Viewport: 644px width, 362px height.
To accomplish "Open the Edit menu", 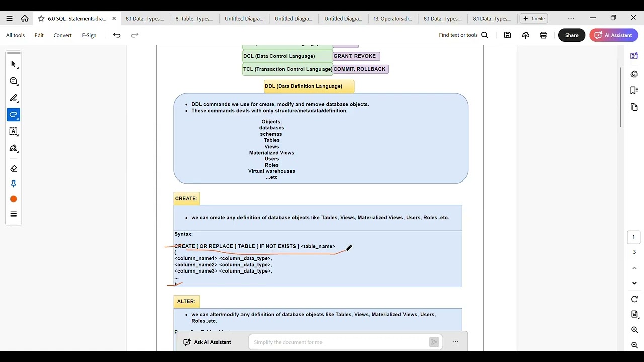I will 39,35.
